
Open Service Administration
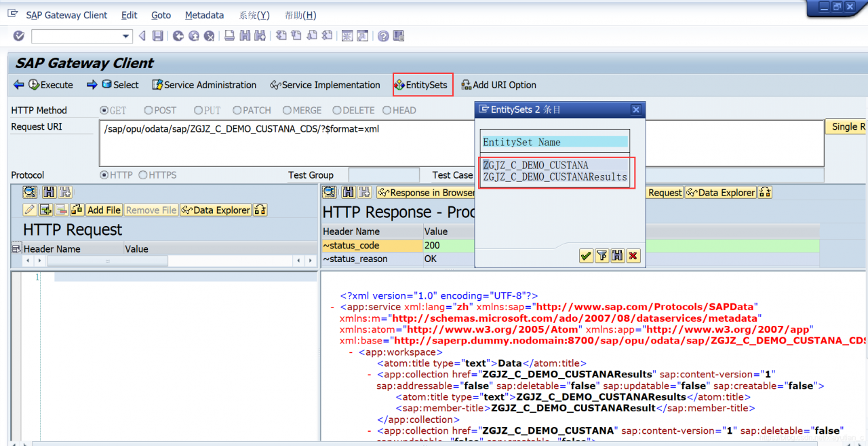point(204,85)
